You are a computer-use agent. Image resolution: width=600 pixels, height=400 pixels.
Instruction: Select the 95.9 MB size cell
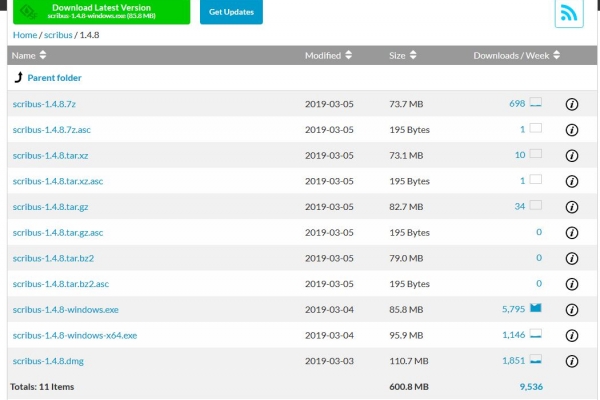406,335
